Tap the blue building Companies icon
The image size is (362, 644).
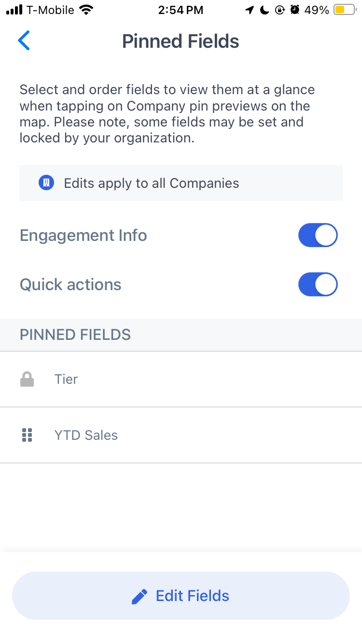click(x=46, y=183)
